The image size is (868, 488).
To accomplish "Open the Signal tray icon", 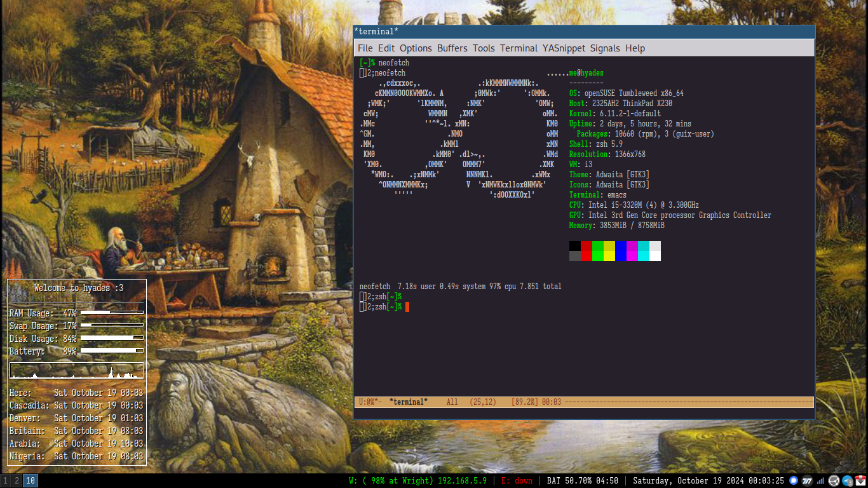I will (x=793, y=481).
